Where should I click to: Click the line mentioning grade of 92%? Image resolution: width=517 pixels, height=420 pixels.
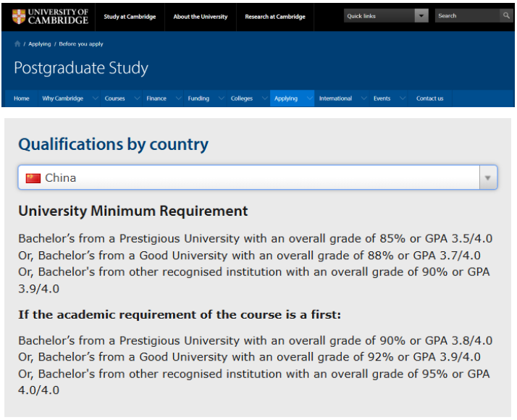pyautogui.click(x=249, y=357)
